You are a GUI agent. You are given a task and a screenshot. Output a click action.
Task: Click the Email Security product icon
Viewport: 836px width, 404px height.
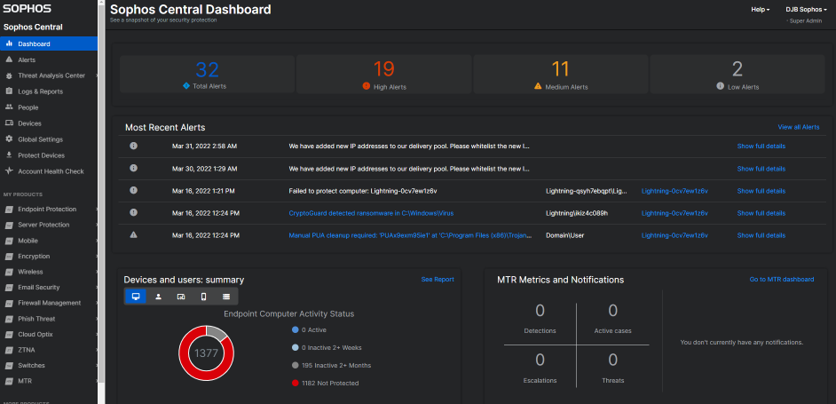pos(9,288)
